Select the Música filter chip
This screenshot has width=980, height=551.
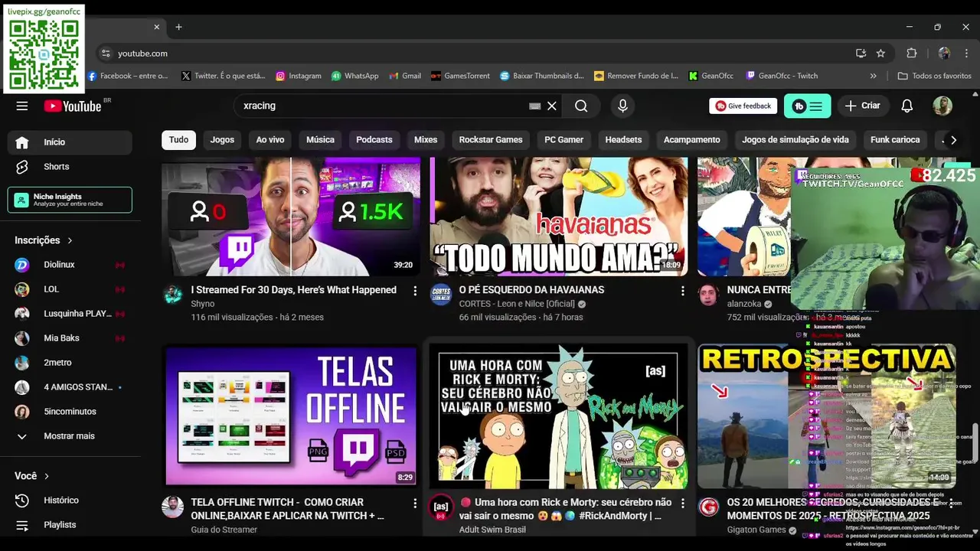(320, 140)
